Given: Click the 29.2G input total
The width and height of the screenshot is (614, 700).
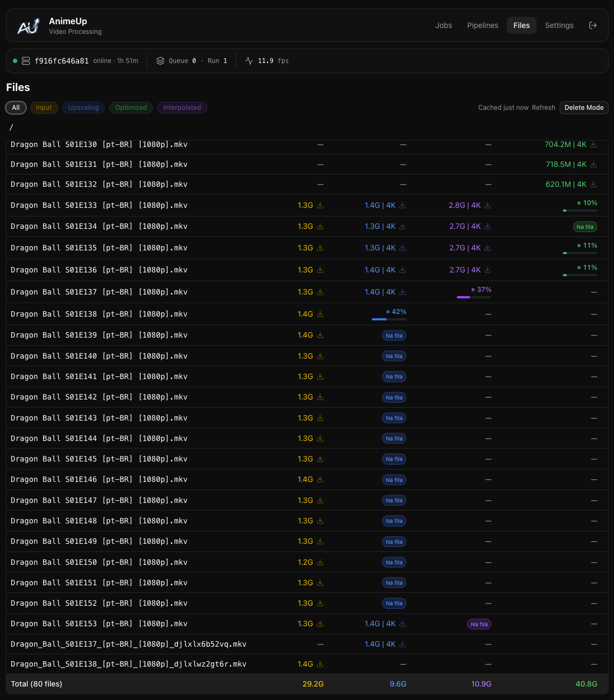Looking at the screenshot, I should tap(313, 684).
